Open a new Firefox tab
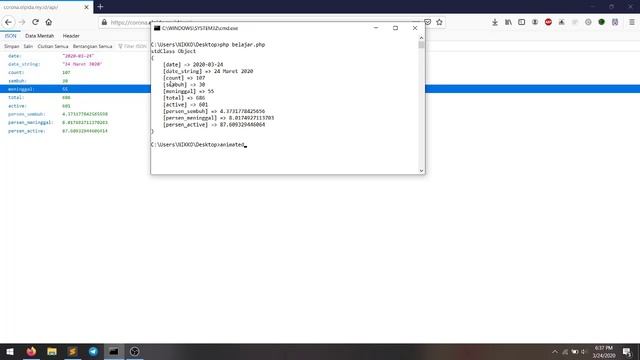The width and height of the screenshot is (640, 360). pos(100,7)
